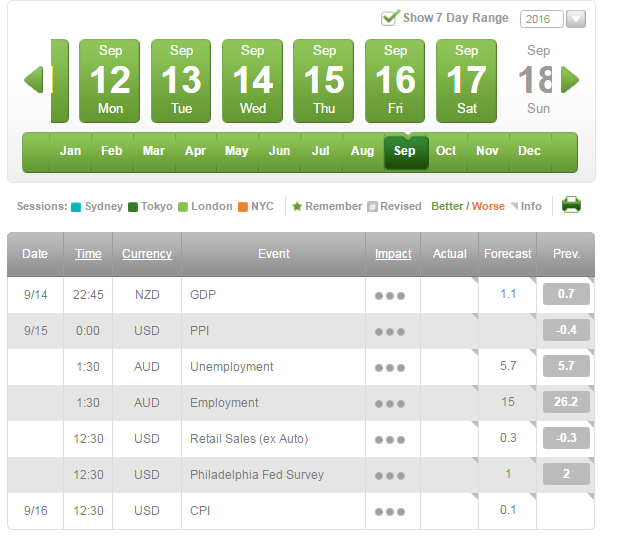The width and height of the screenshot is (618, 556).
Task: Click the impact dots in Unemployment row
Action: (390, 368)
